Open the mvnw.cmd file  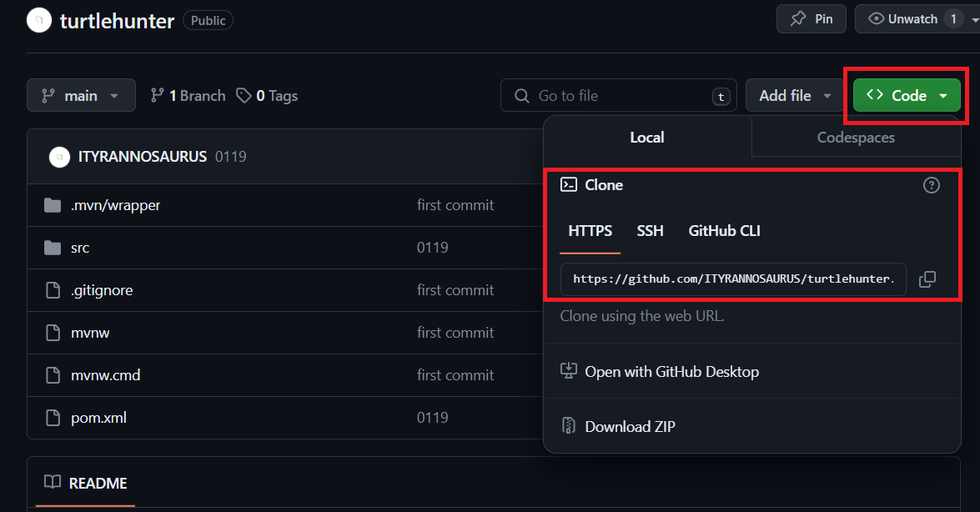click(x=106, y=375)
